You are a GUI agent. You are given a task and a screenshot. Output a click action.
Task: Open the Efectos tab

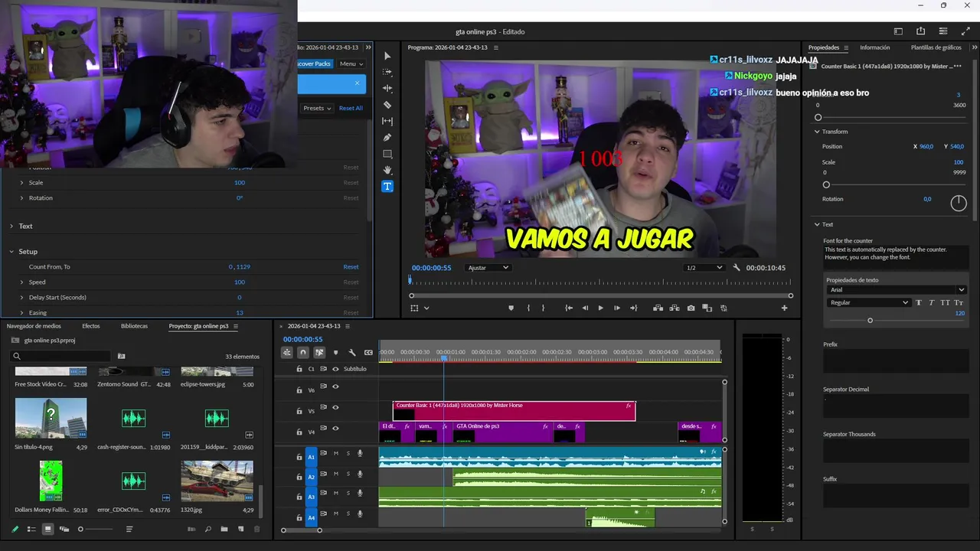(91, 326)
